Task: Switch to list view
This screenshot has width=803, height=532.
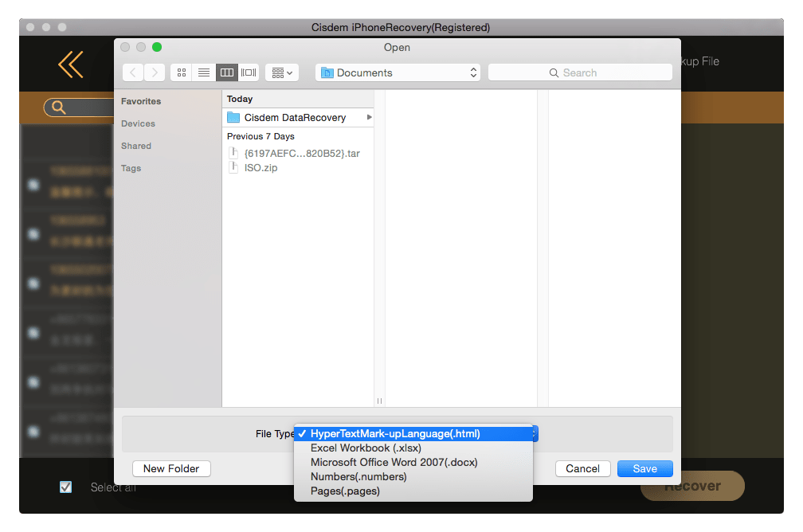Action: tap(204, 72)
